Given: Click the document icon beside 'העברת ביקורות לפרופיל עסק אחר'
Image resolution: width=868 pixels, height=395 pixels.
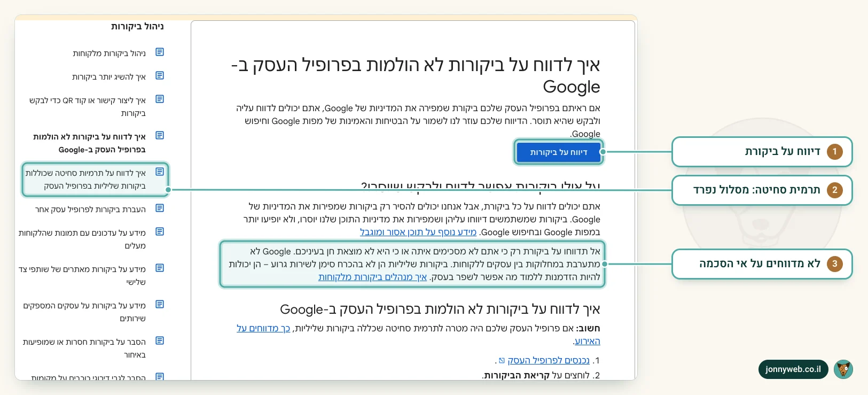Looking at the screenshot, I should [x=159, y=208].
